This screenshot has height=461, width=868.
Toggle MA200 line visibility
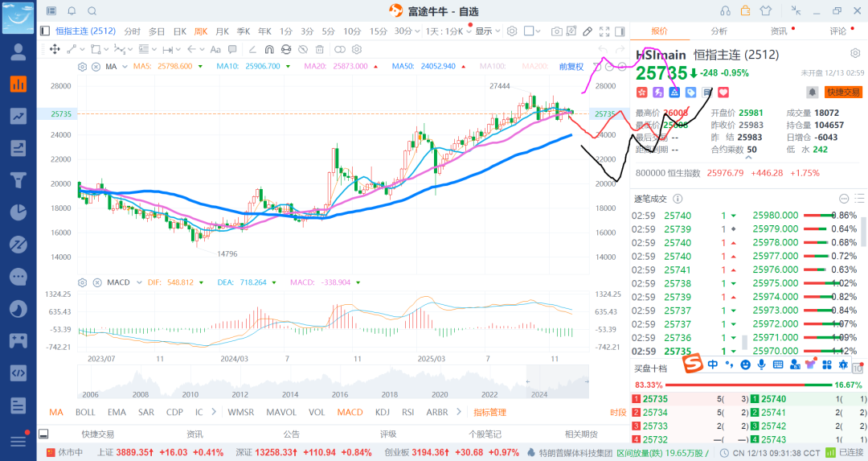click(534, 67)
